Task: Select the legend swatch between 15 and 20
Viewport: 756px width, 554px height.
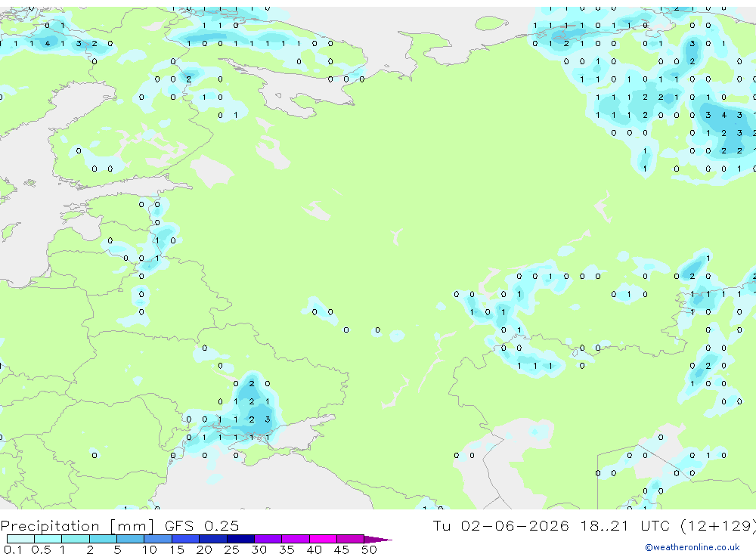Action: [185, 539]
